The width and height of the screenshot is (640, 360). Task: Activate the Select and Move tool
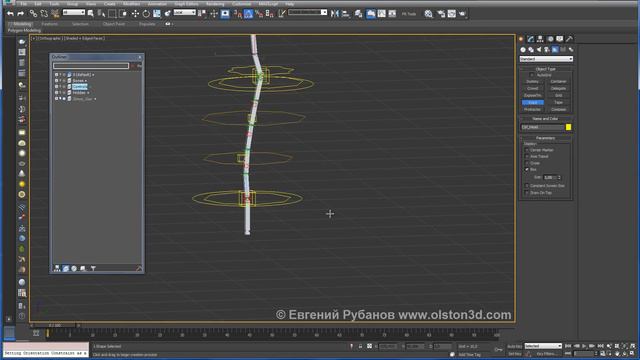click(x=135, y=13)
